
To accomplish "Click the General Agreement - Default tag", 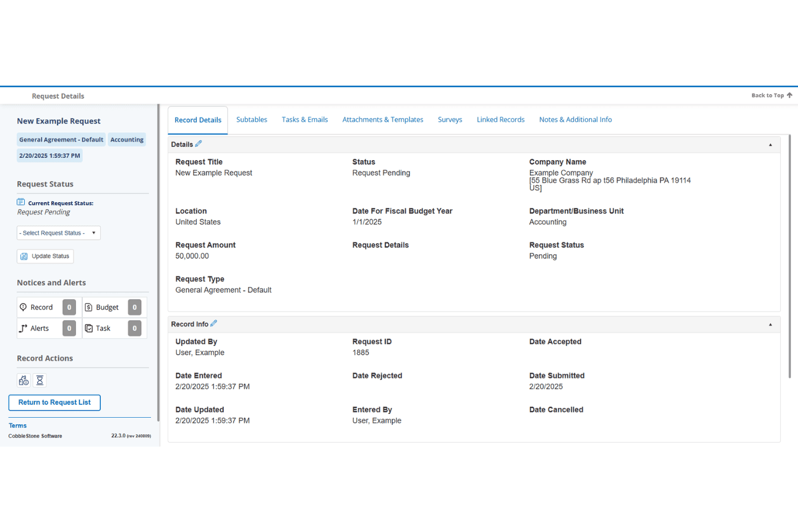I will point(61,140).
